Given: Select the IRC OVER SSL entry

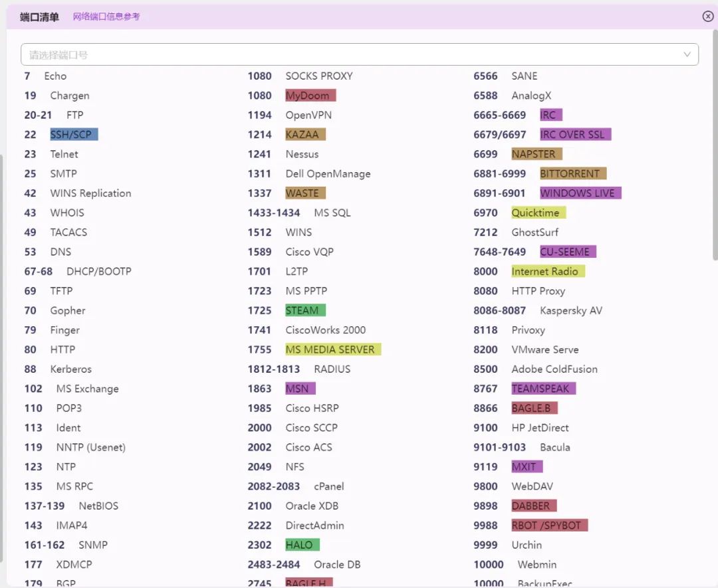Looking at the screenshot, I should pos(575,134).
